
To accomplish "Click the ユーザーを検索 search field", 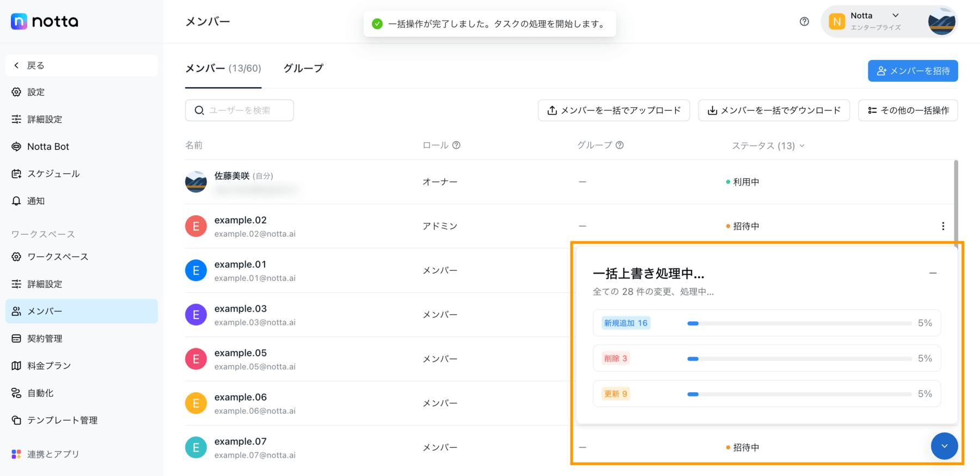I will [240, 110].
